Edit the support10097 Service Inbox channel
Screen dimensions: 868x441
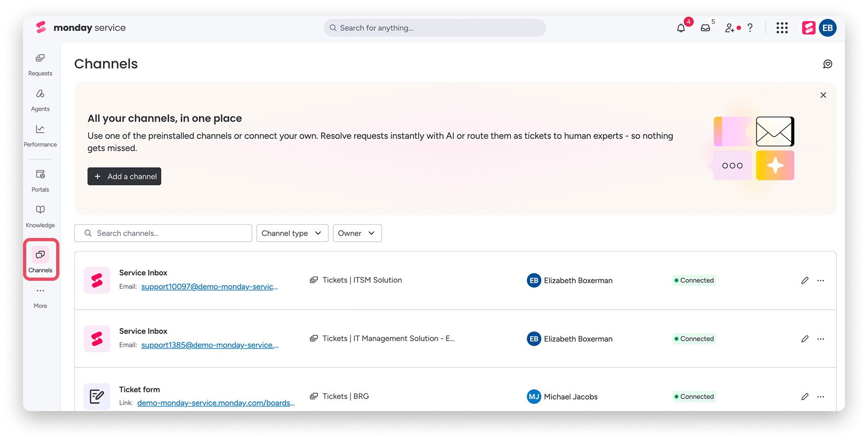[804, 280]
